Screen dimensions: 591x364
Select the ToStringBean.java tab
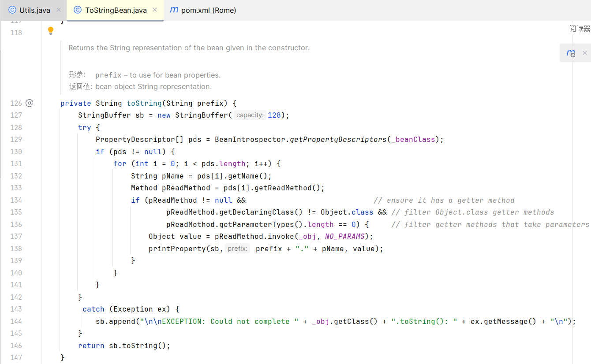point(116,10)
